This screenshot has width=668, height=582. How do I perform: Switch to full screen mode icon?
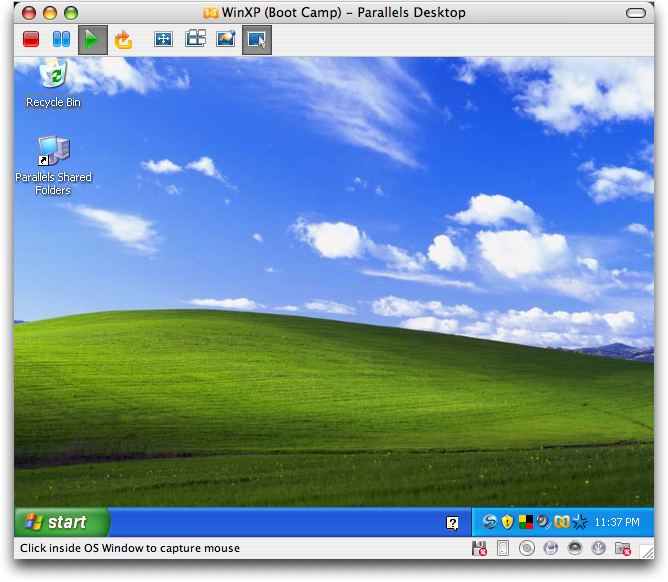tap(164, 39)
